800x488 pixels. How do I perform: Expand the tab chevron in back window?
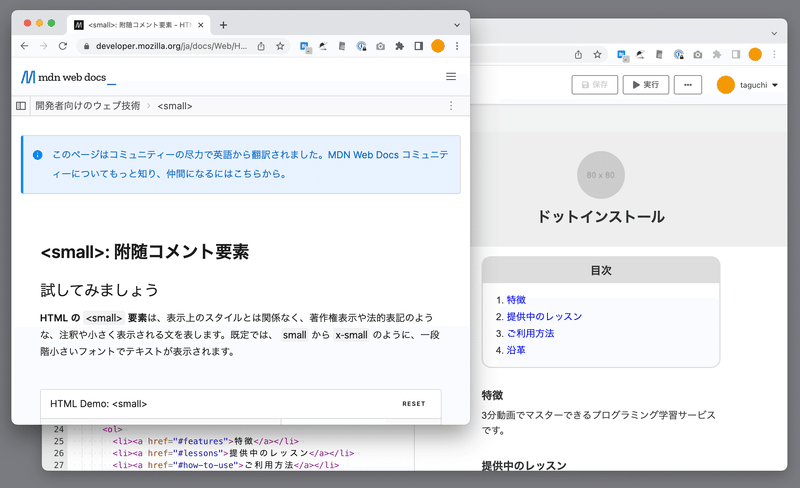(x=774, y=33)
